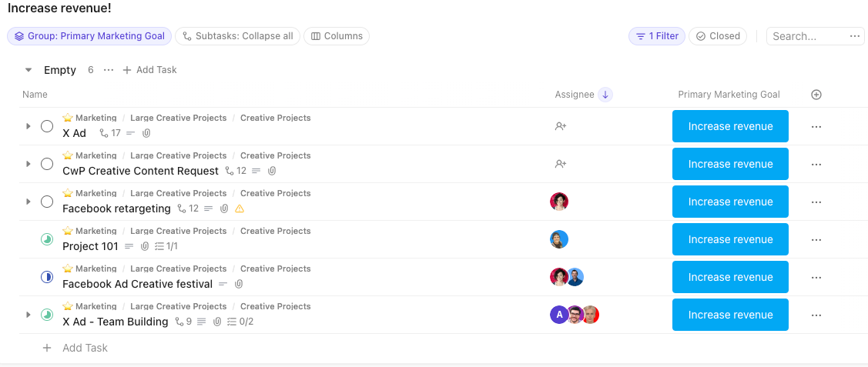Open the subtasks icon on Facebook retargeting
This screenshot has width=868, height=367.
[182, 209]
